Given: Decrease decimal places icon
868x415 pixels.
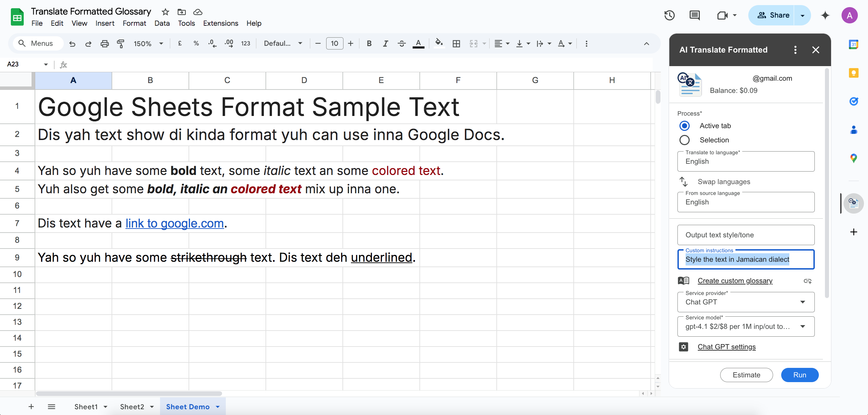Looking at the screenshot, I should click(x=212, y=43).
